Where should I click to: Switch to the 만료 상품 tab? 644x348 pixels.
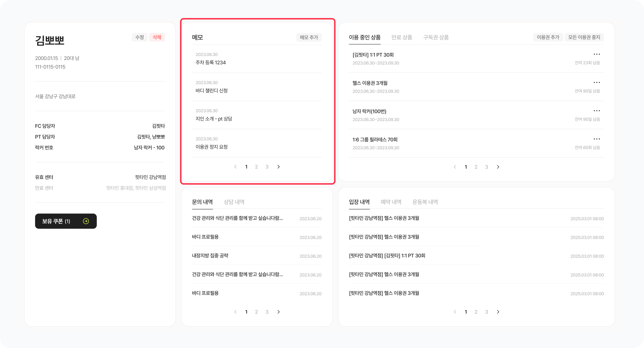coord(402,37)
